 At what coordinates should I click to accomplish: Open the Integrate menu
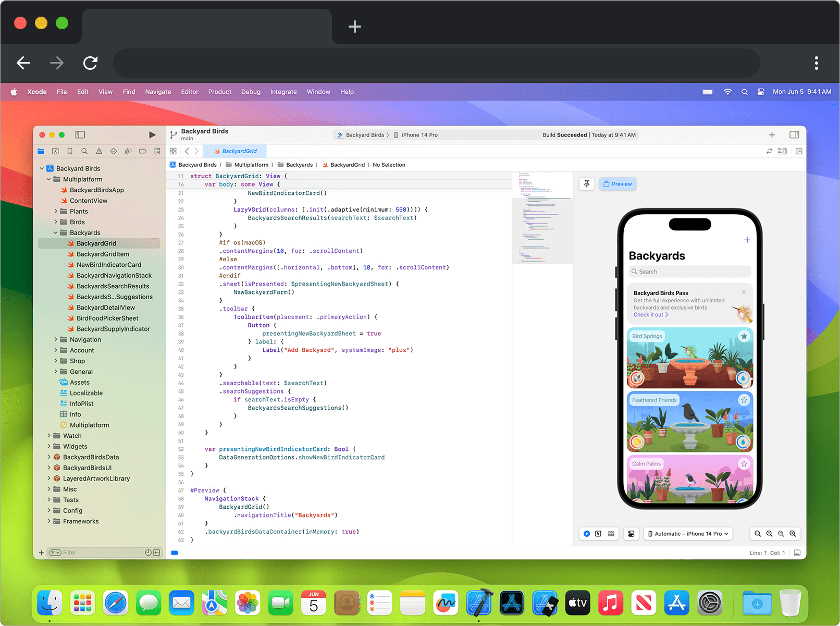click(x=283, y=92)
